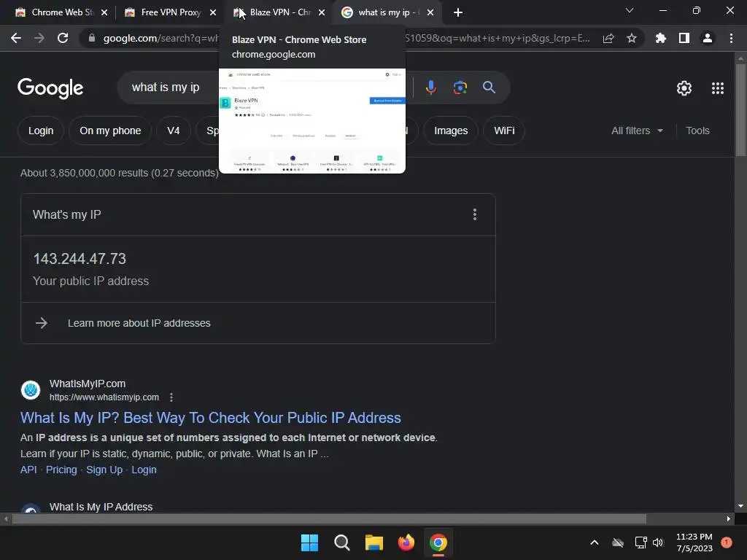Go back to the previous page
747x560 pixels.
16,38
